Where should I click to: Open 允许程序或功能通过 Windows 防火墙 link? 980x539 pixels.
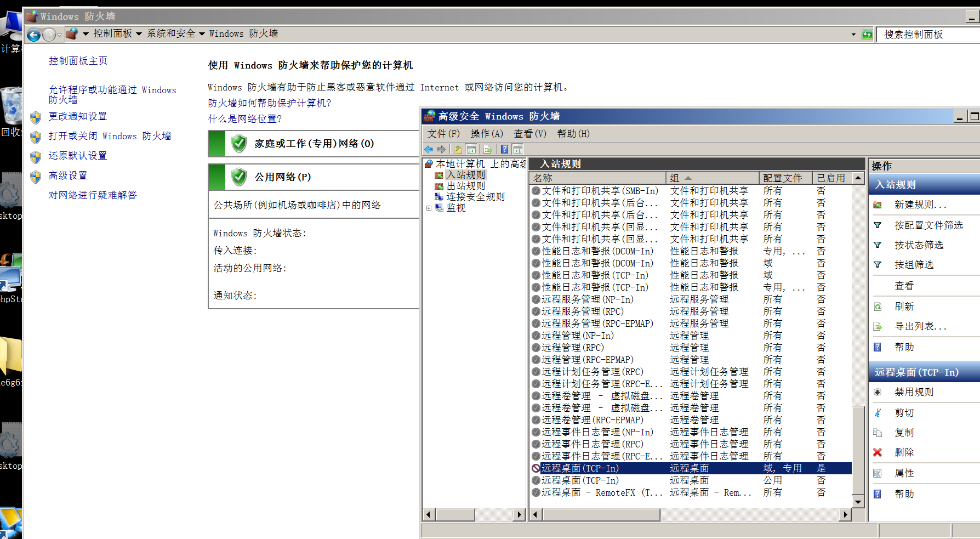[112, 94]
